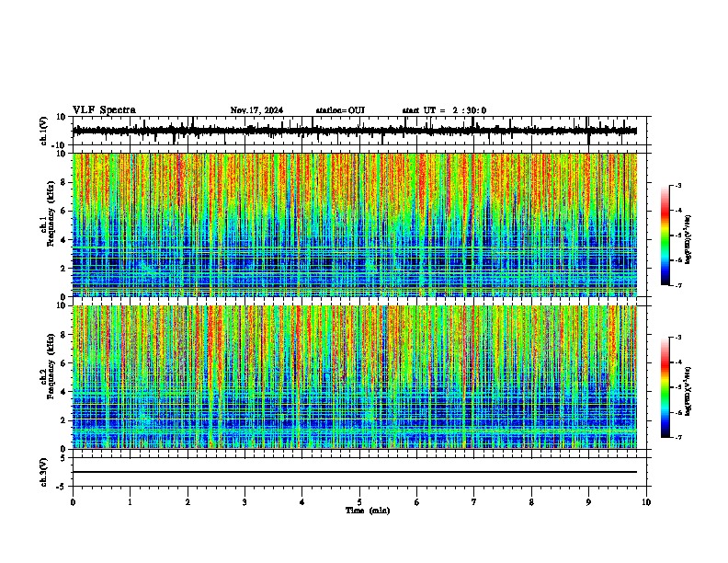728x563 pixels.
Task: Click the "ch.3(V)" axis label
Action: (43, 472)
